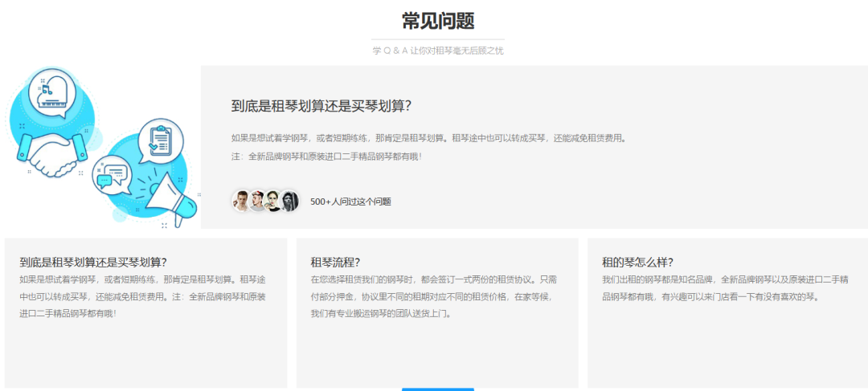Select the 租琴流程 question card title
Viewport: 868px width, 391px height.
tap(335, 262)
